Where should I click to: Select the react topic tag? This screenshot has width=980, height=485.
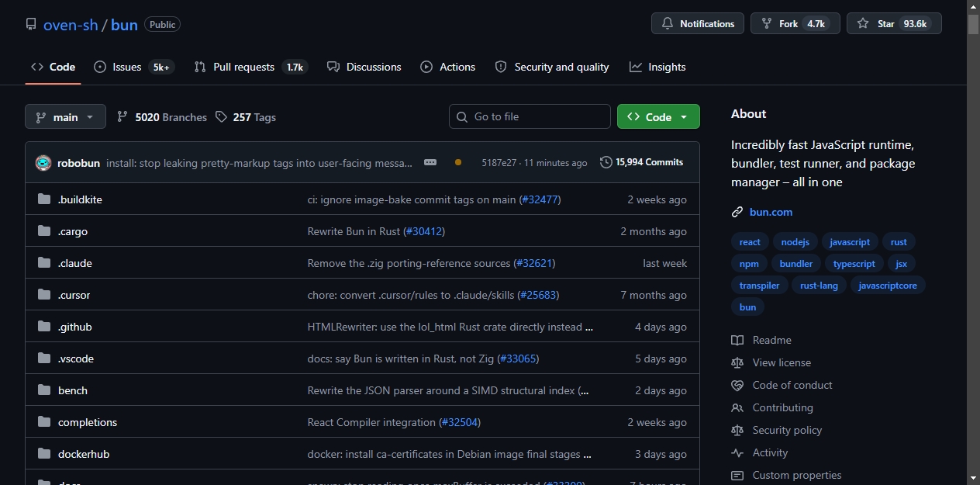(x=750, y=242)
